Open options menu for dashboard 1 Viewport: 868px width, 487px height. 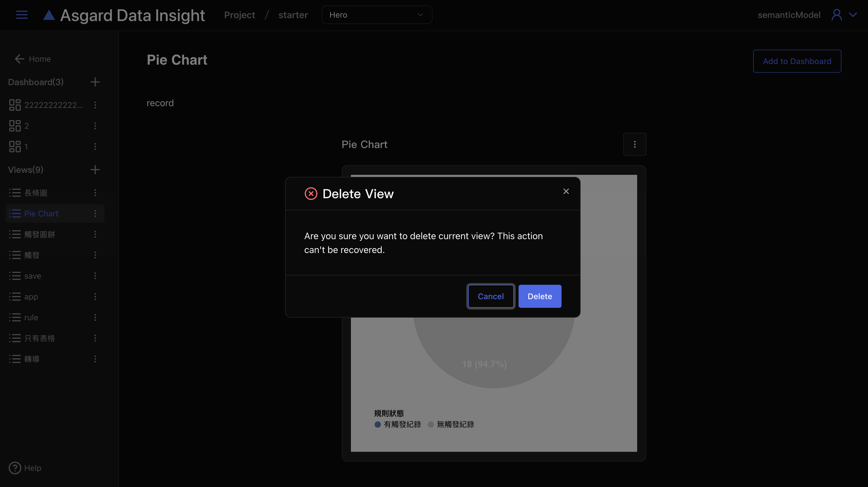pos(95,147)
